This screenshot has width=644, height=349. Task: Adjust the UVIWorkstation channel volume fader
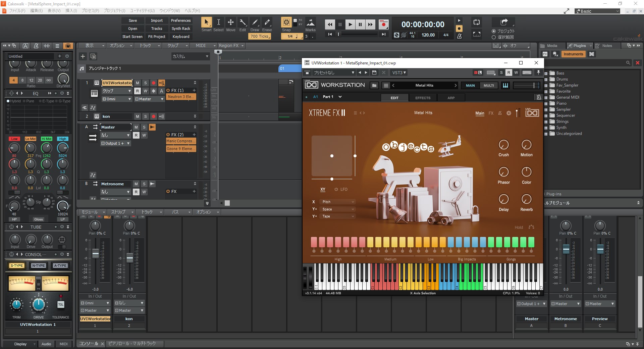tap(96, 253)
